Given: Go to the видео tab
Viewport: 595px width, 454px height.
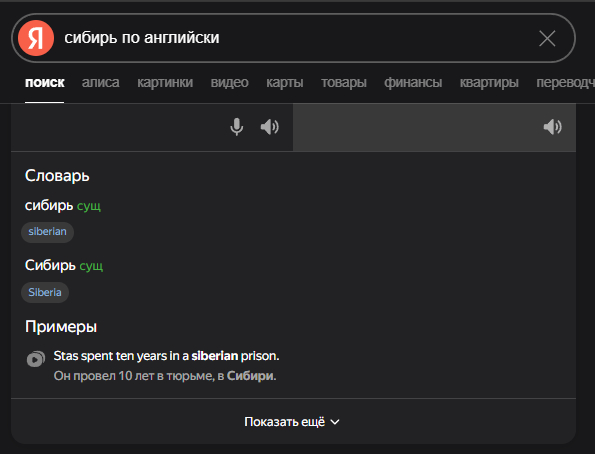Looking at the screenshot, I should [230, 82].
